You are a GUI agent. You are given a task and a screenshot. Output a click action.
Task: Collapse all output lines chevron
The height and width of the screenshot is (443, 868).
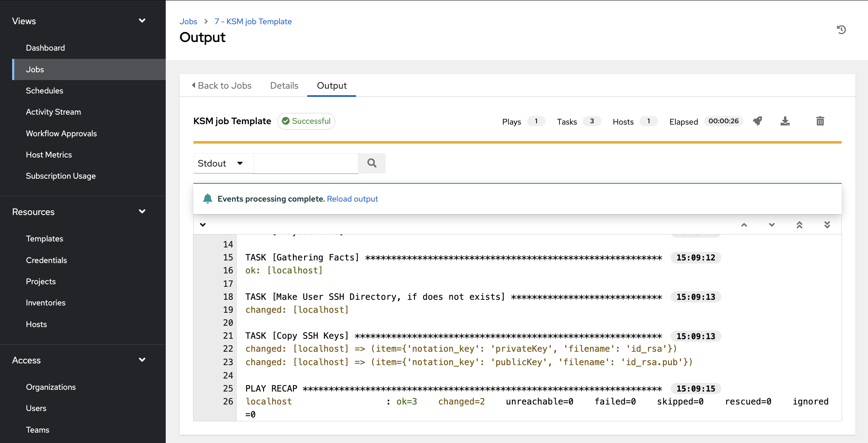click(x=203, y=225)
